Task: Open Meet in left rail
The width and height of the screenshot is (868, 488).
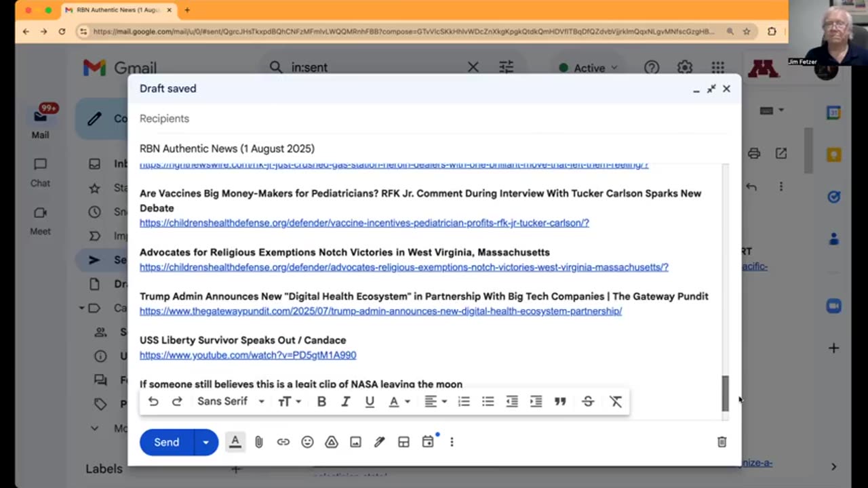Action: 40,220
